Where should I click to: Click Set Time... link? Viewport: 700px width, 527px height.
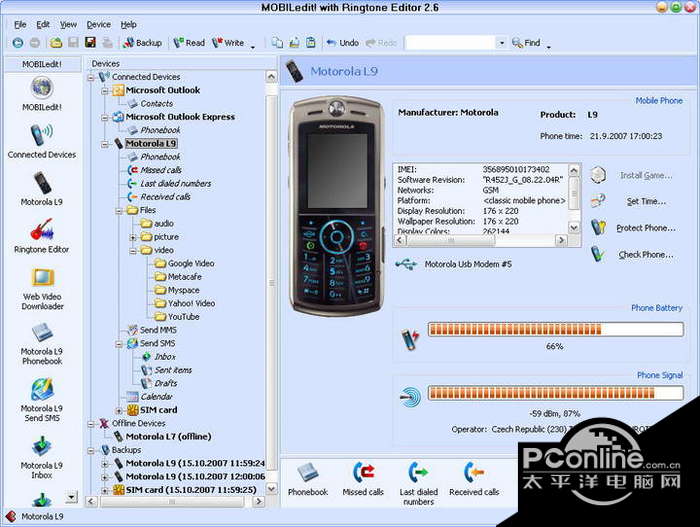(x=646, y=202)
